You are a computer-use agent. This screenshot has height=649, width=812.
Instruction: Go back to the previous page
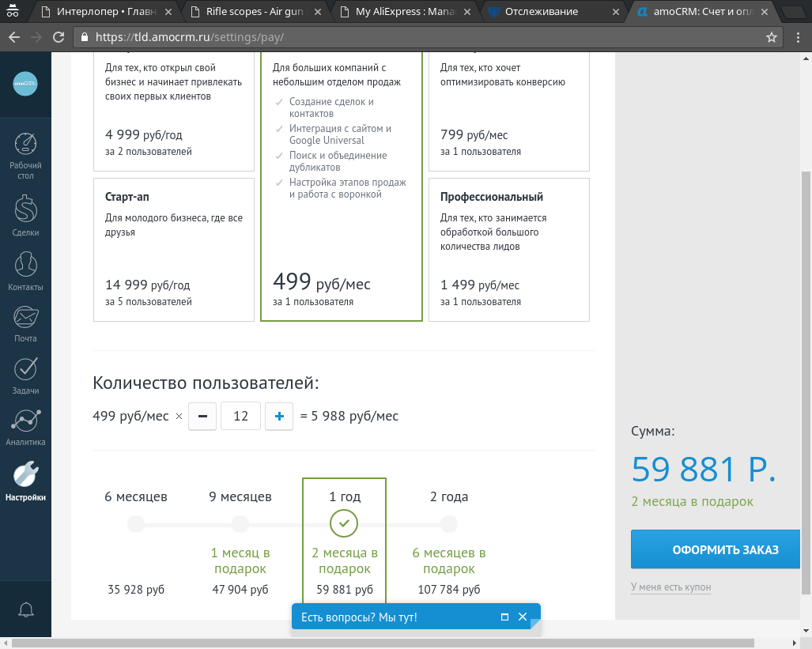(x=14, y=37)
